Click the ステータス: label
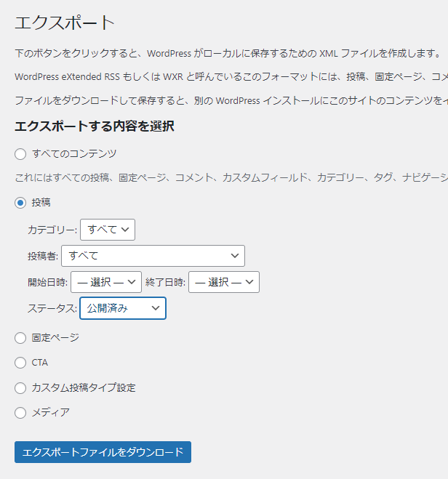The width and height of the screenshot is (448, 479). pyautogui.click(x=52, y=308)
